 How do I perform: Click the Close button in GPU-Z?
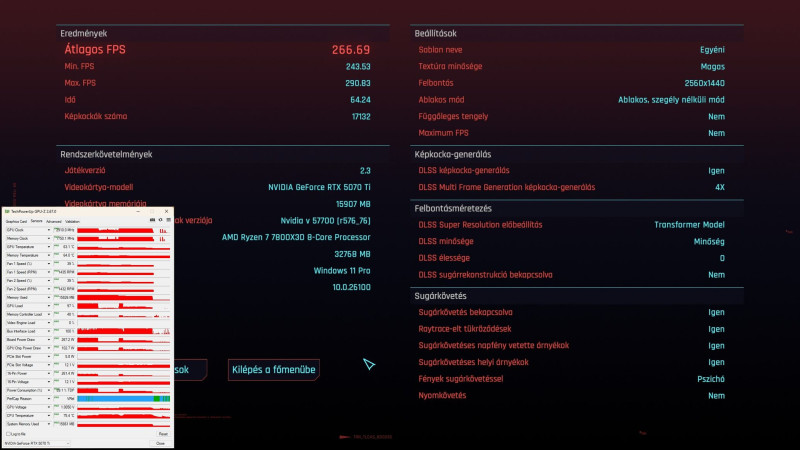tap(160, 443)
